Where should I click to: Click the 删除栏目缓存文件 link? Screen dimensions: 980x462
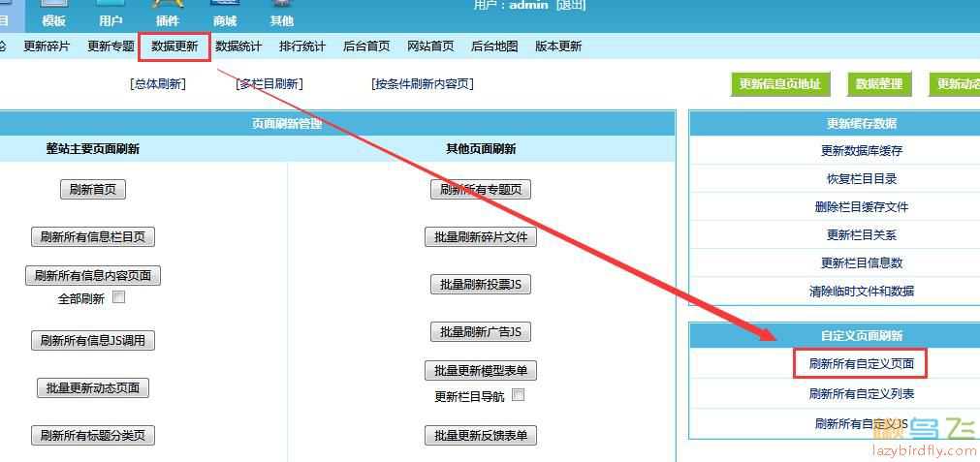pyautogui.click(x=861, y=206)
